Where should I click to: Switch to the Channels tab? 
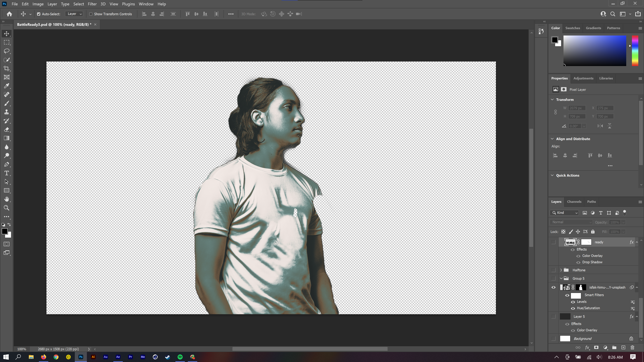574,202
